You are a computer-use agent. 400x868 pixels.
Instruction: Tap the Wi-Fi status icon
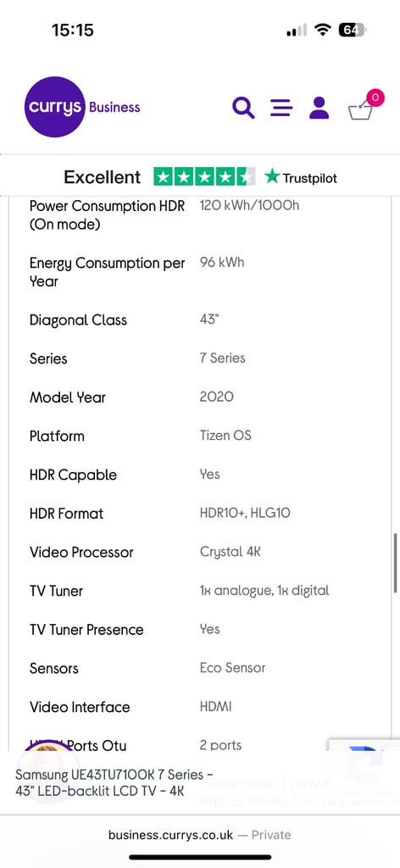(321, 30)
